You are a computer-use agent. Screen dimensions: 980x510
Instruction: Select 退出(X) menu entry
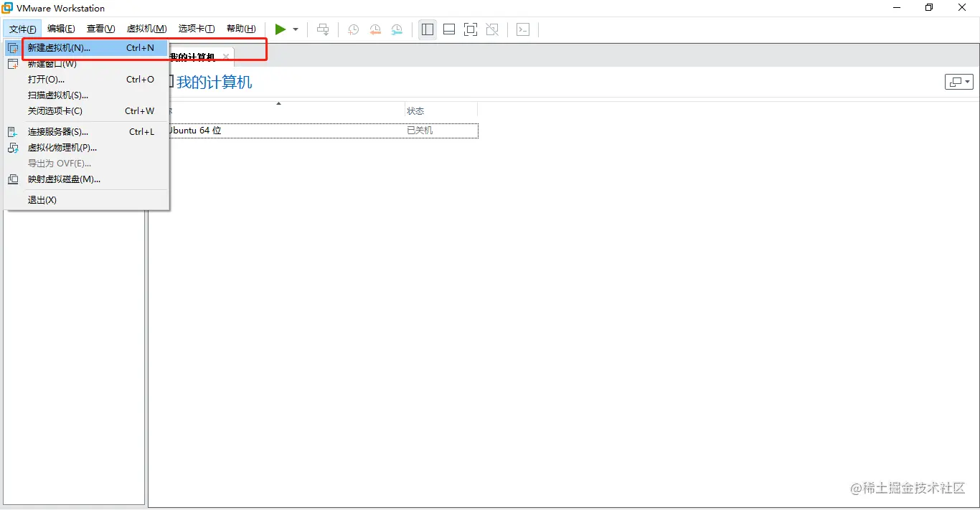point(86,200)
